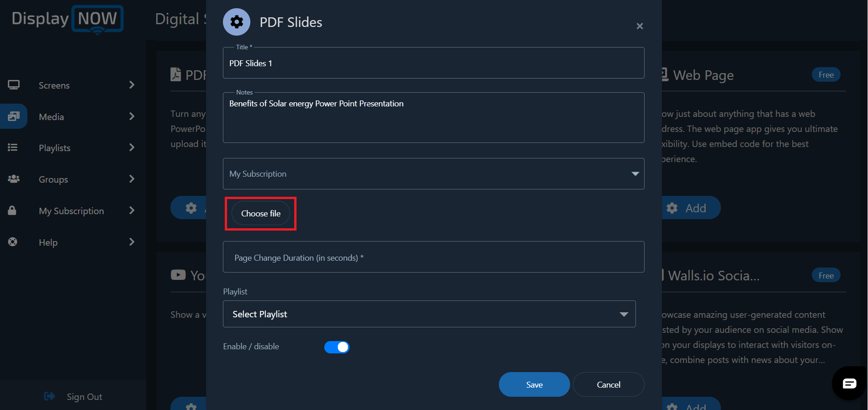This screenshot has height=410, width=868.
Task: Open the live chat bubble icon
Action: pyautogui.click(x=849, y=384)
